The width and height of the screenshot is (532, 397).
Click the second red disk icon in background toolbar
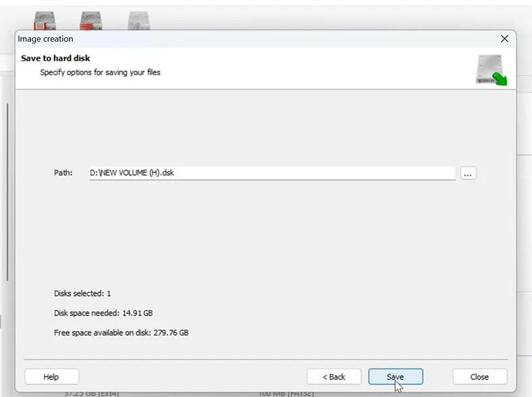[91, 21]
